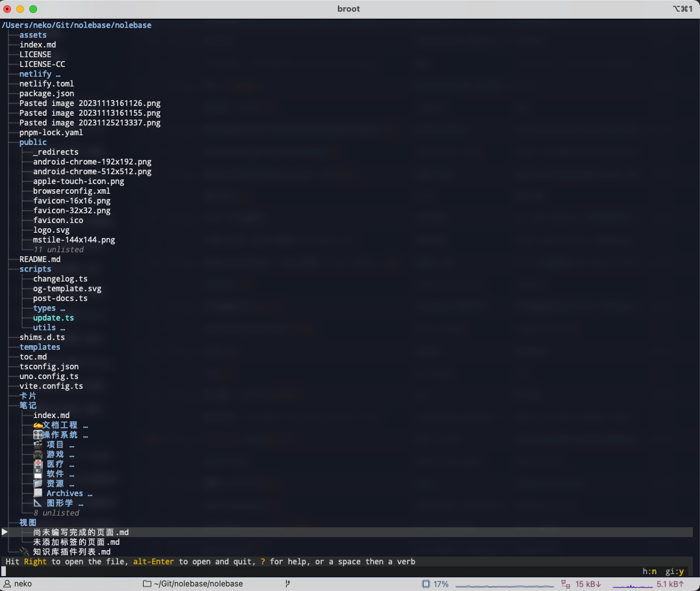
Task: Click the game controller emoji beside 游戏
Action: (38, 454)
